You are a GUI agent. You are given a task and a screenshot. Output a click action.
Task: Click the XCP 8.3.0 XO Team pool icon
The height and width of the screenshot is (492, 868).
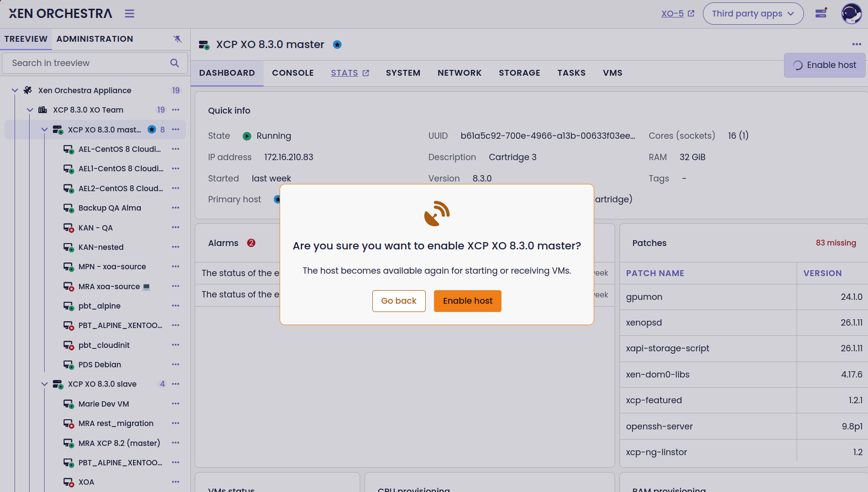[x=43, y=110]
